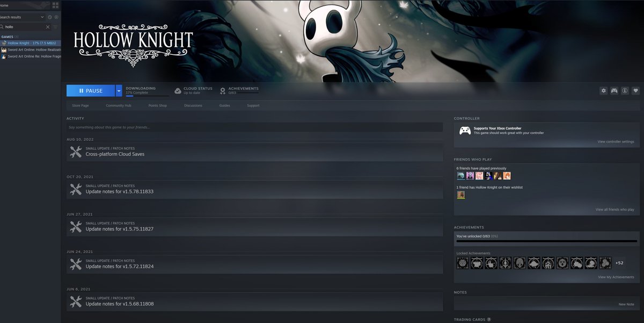Show game info circle icon
The width and height of the screenshot is (644, 323).
pyautogui.click(x=625, y=91)
